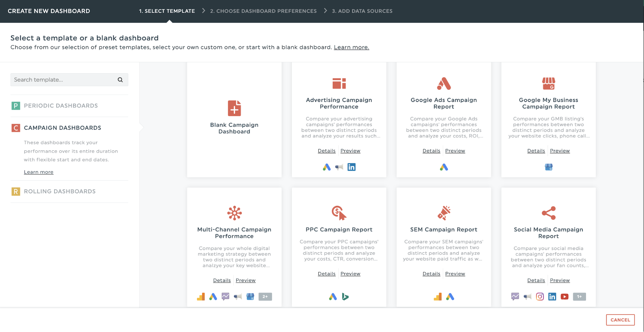Click YouTube icon under Social Media Campaign Report
This screenshot has height=332, width=644.
point(564,297)
